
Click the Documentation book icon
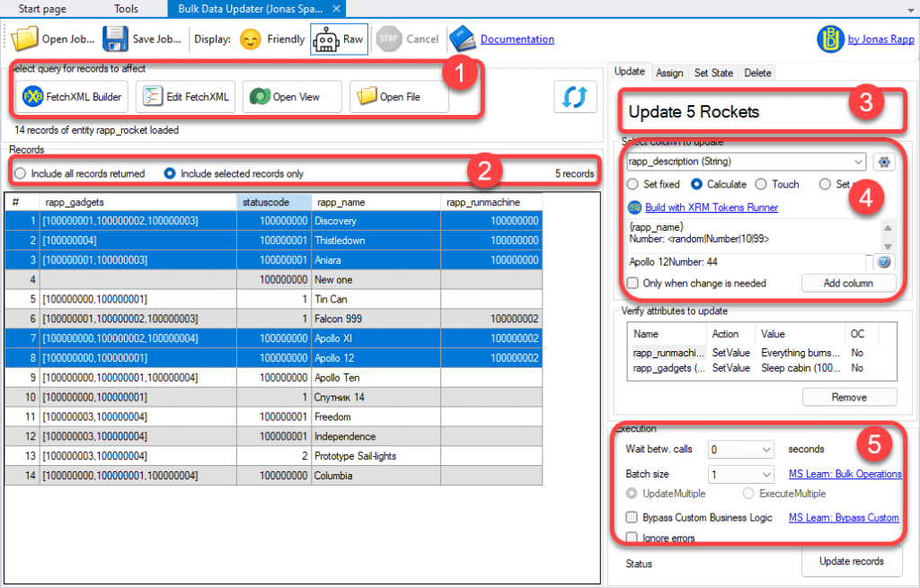[x=463, y=39]
